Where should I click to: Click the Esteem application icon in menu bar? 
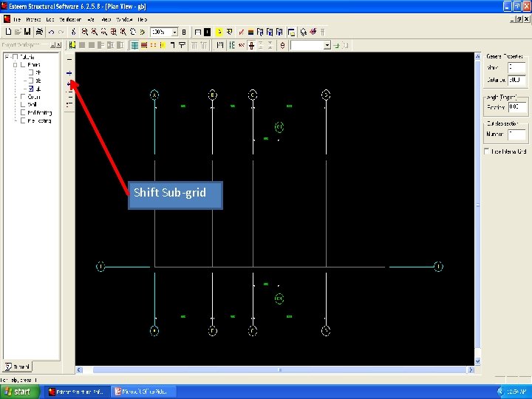click(7, 19)
